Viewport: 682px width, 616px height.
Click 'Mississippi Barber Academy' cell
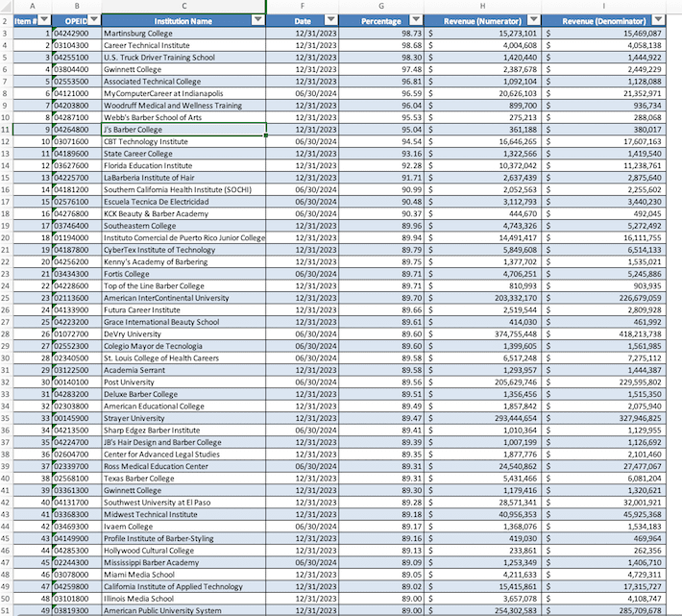[183, 563]
